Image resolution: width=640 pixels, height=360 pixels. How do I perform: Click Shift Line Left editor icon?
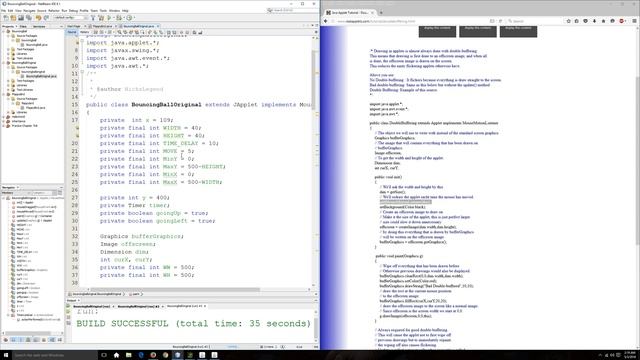[169, 32]
